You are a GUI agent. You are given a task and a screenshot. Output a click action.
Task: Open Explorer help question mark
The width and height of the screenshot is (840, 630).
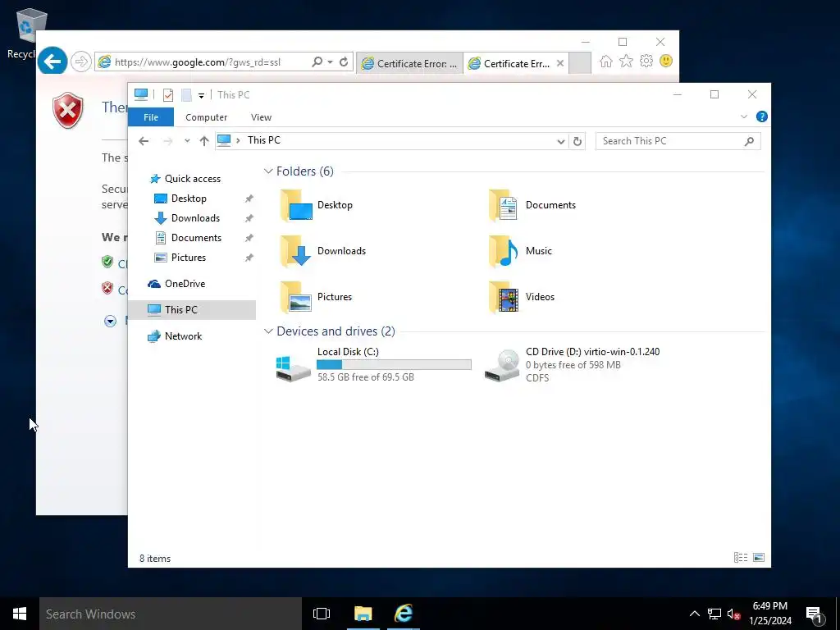pyautogui.click(x=761, y=116)
